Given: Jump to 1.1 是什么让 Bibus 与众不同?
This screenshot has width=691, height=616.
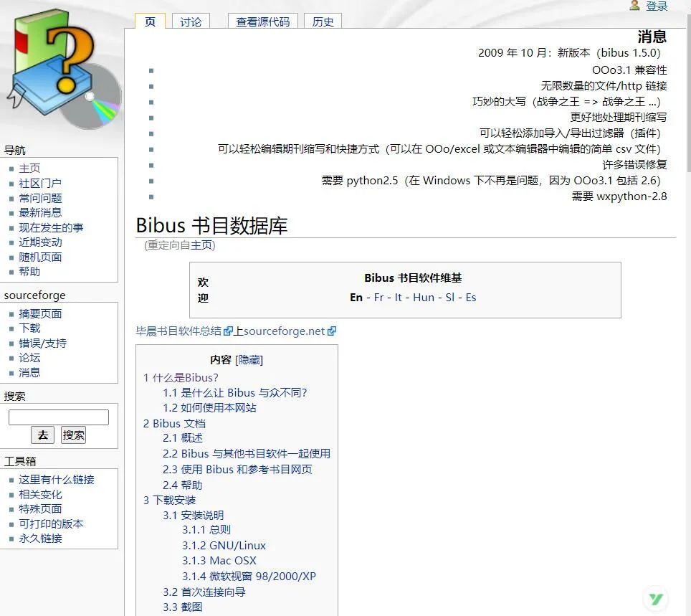Looking at the screenshot, I should coord(235,393).
